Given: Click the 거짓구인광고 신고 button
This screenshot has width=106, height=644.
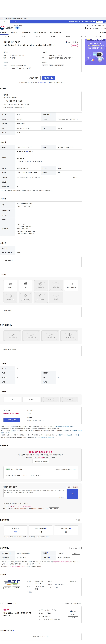Looking at the screenshot, I should coord(75,548).
